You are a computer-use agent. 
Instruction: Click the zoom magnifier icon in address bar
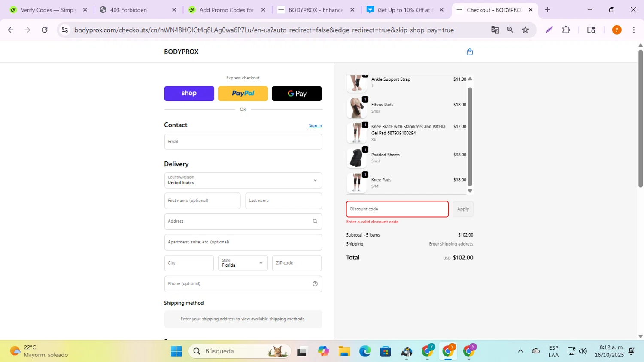[510, 30]
